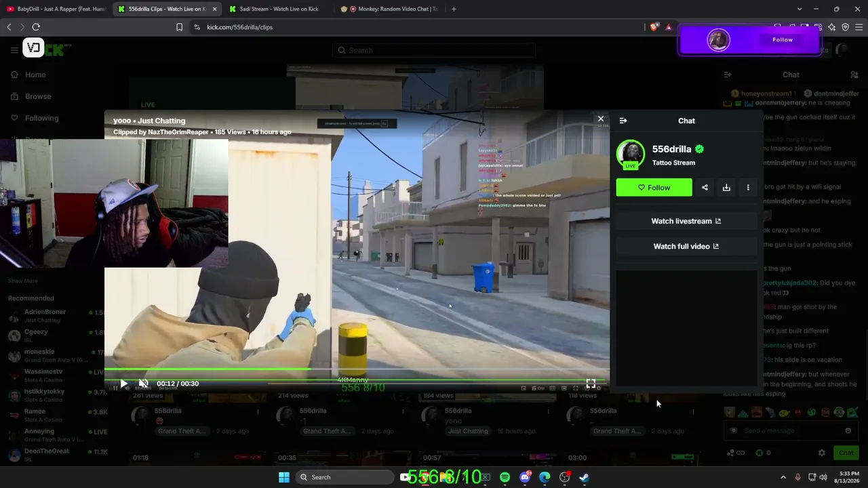Screen dimensions: 868x488
Task: Follow 556drilla with the green button
Action: 654,188
